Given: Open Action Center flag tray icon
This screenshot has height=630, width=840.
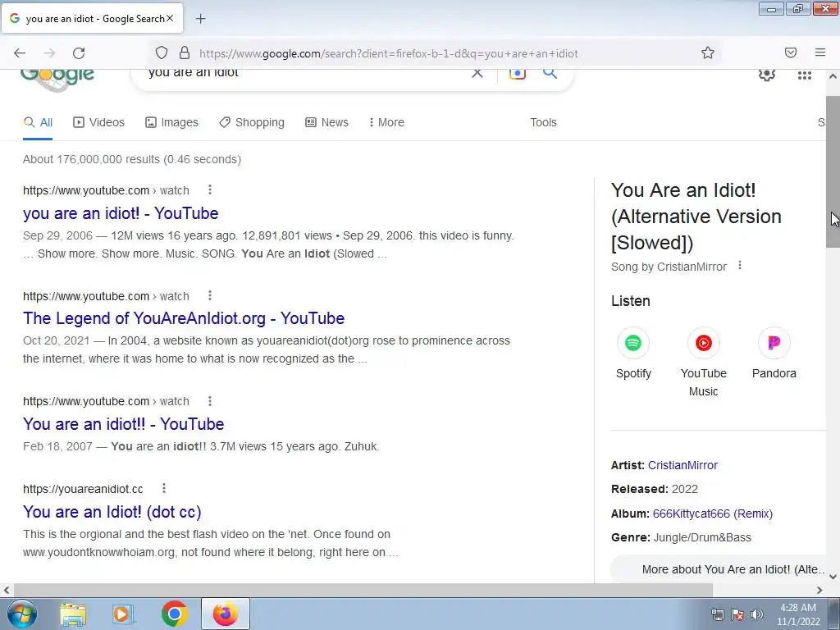Looking at the screenshot, I should (x=737, y=614).
